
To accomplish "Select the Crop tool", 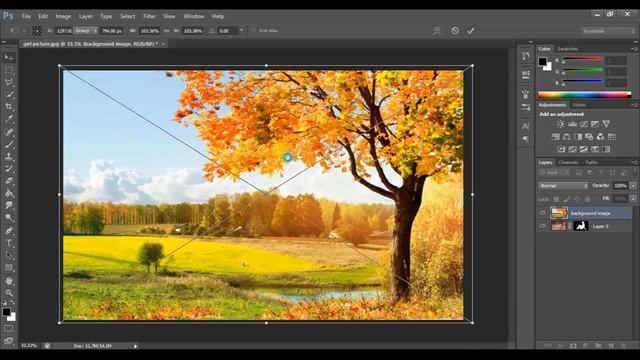I will click(9, 107).
